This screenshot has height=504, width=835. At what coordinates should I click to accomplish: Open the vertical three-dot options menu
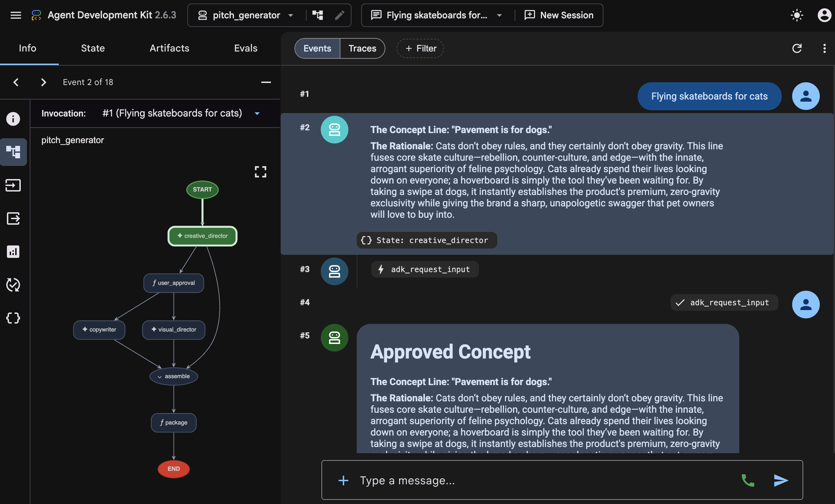point(824,48)
